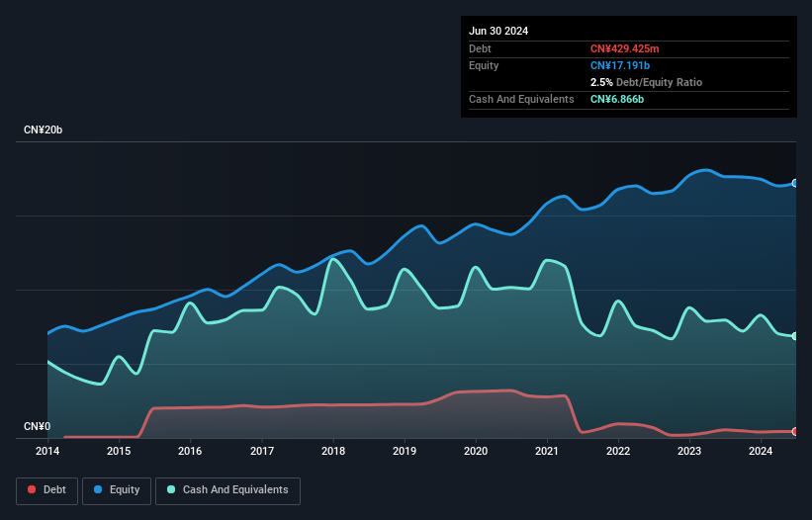Select the blue Equity endpoint marker

(x=795, y=183)
